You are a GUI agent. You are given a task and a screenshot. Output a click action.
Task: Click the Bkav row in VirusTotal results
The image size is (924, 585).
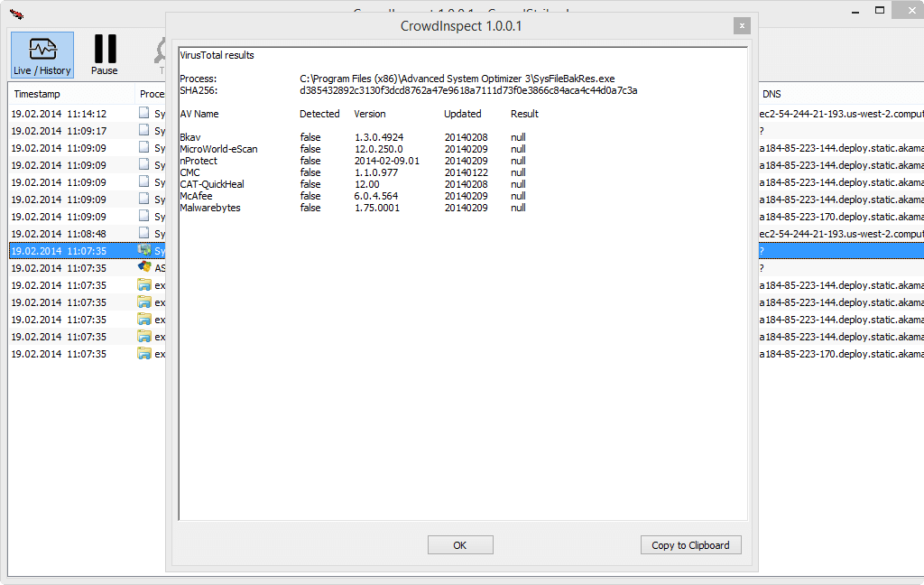pos(353,137)
